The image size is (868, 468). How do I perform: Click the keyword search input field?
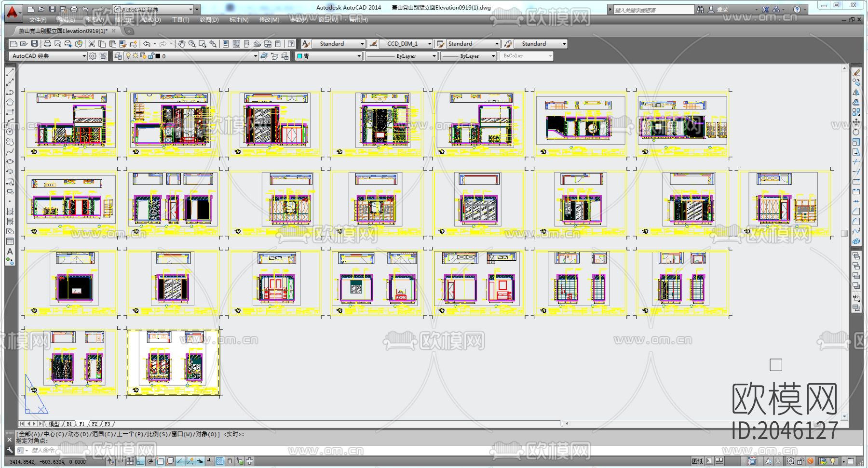(x=653, y=10)
